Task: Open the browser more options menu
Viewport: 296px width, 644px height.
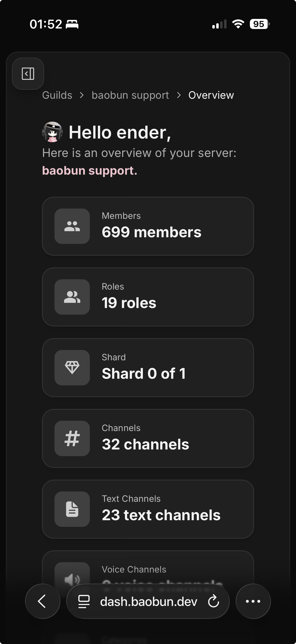Action: (x=253, y=601)
